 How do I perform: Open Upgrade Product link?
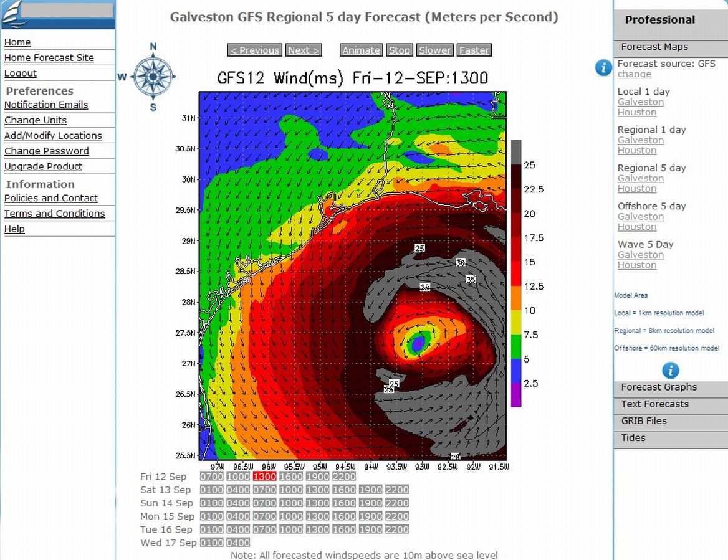pyautogui.click(x=43, y=166)
